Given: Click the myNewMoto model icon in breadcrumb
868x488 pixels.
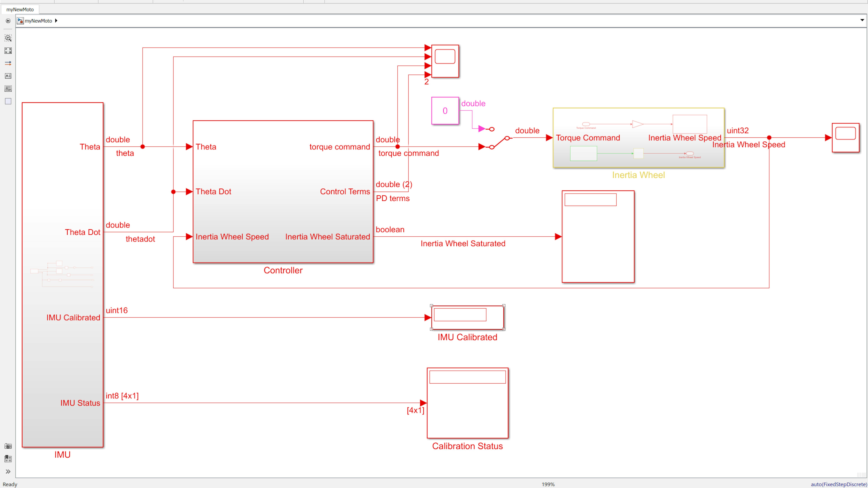Looking at the screenshot, I should pos(20,21).
